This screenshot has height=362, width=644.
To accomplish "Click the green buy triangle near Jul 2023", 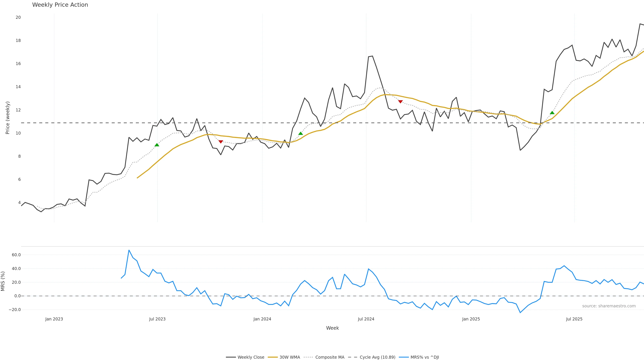I will (157, 145).
